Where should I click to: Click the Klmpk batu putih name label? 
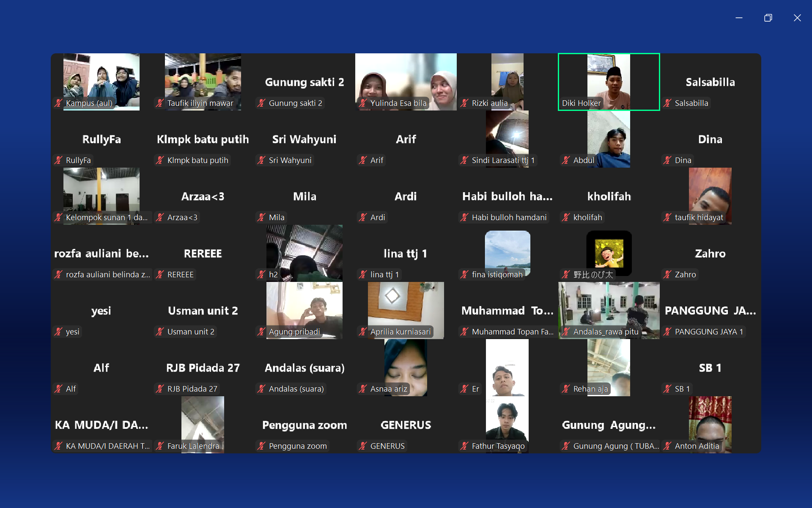click(198, 160)
